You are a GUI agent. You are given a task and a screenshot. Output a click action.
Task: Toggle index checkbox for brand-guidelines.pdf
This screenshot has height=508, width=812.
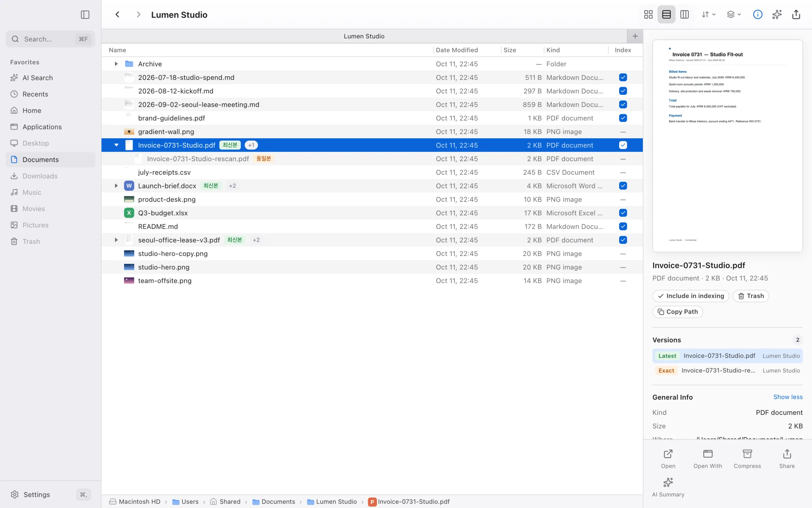click(x=623, y=118)
